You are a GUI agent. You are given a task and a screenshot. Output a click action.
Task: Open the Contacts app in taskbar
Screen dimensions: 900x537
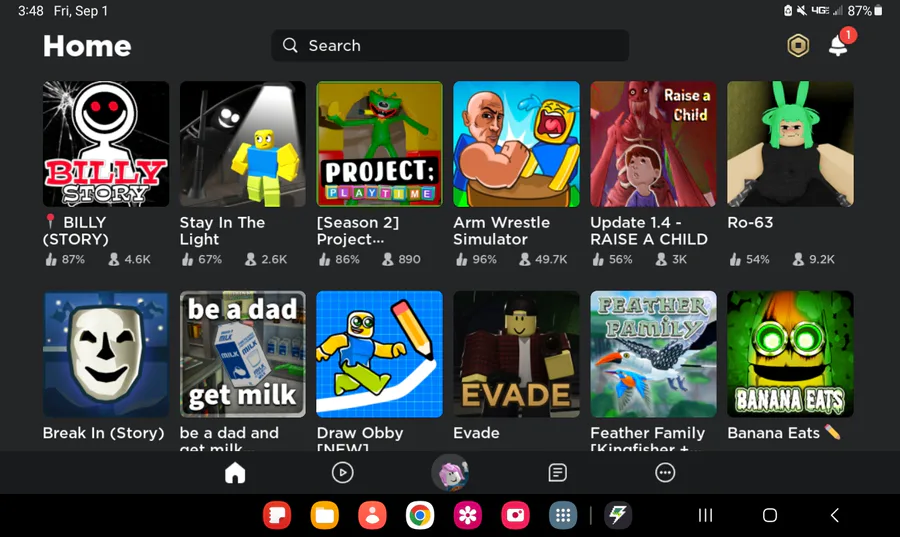pyautogui.click(x=372, y=515)
